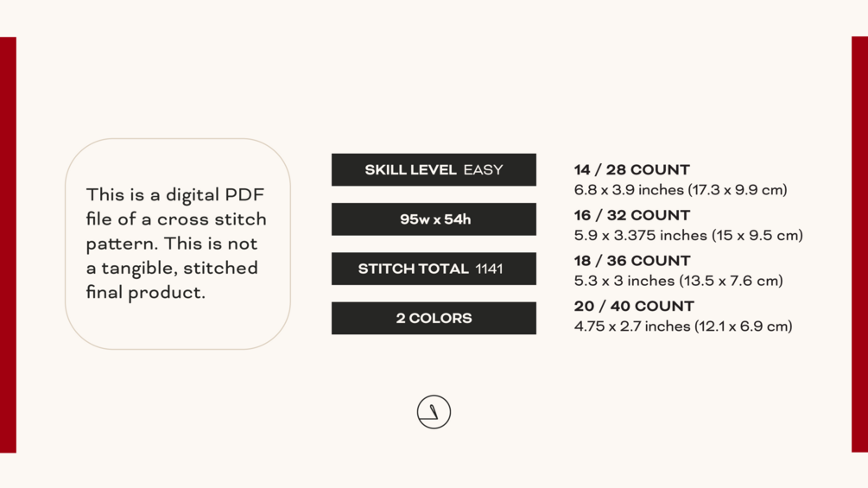Select the 5.3 x 3 inches size text
This screenshot has width=868, height=488.
678,281
